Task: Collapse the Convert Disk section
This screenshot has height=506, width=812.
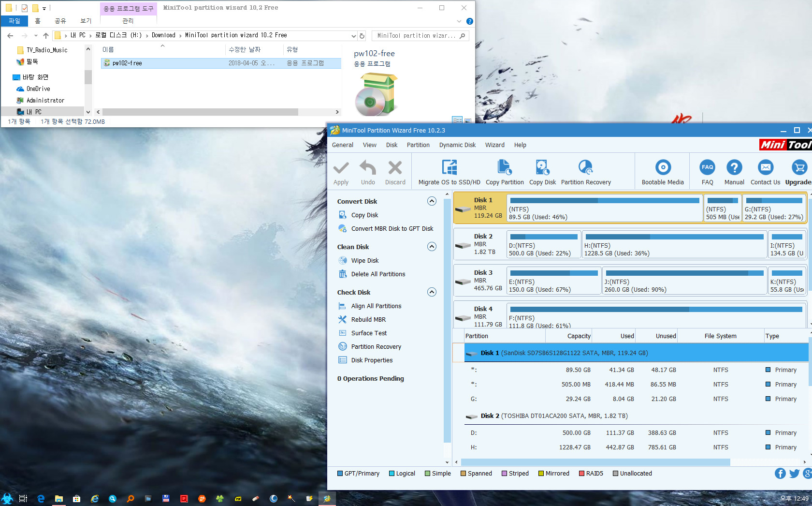Action: [432, 201]
